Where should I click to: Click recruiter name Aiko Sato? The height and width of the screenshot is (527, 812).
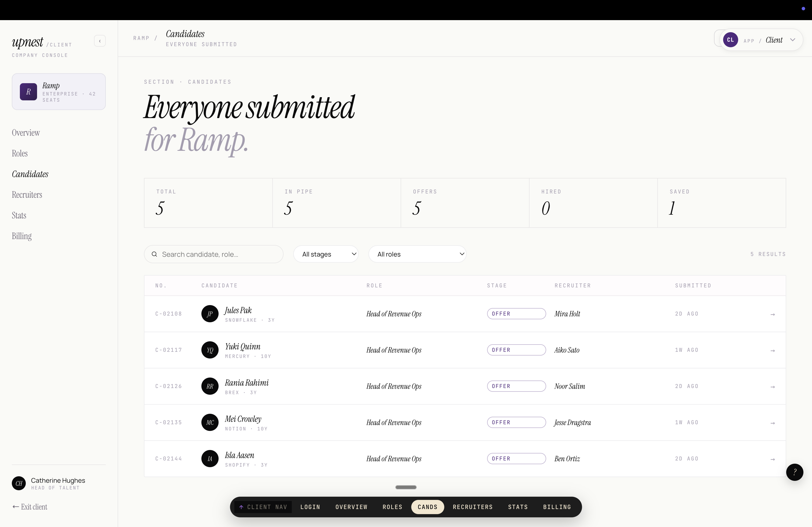[x=567, y=350]
